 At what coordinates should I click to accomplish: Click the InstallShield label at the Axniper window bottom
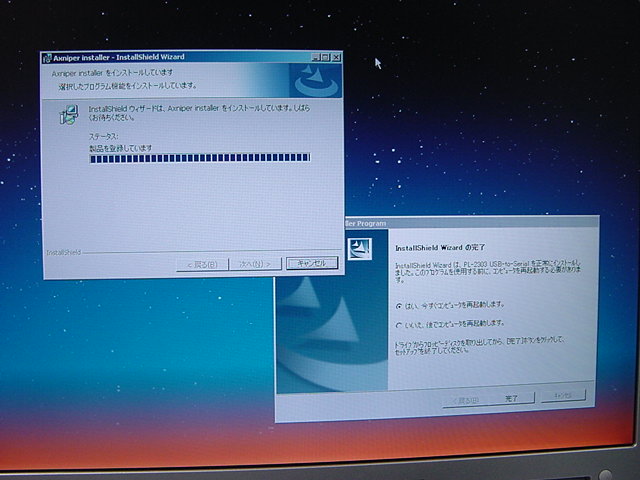coord(64,253)
